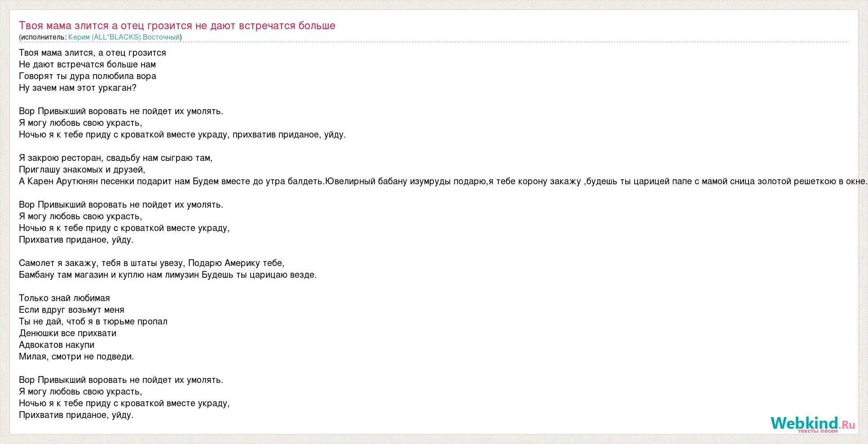Image resolution: width=868 pixels, height=444 pixels.
Task: Click the line 'Только знай любимая'
Action: click(64, 298)
